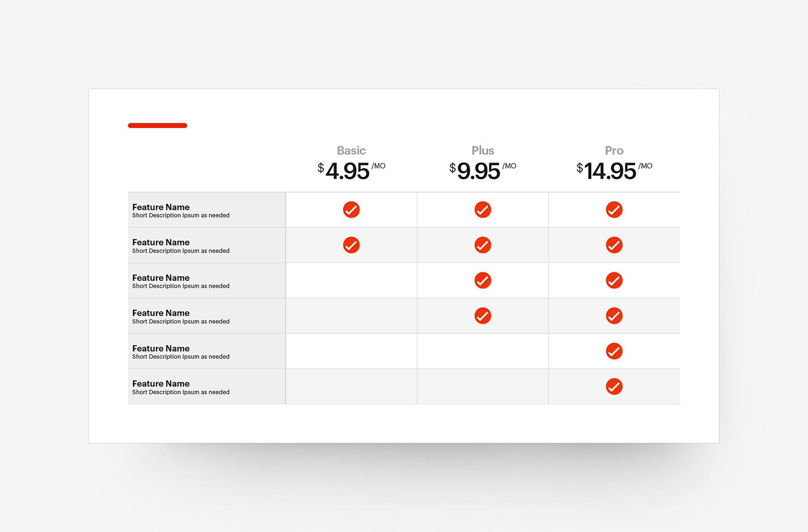This screenshot has height=532, width=808.
Task: Select the Basic plan heading
Action: coord(351,150)
